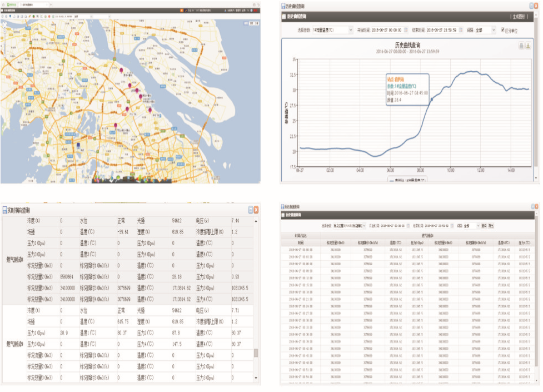Click the print icon on history curve chart
Screen dimensions: 543x392
pyautogui.click(x=521, y=46)
